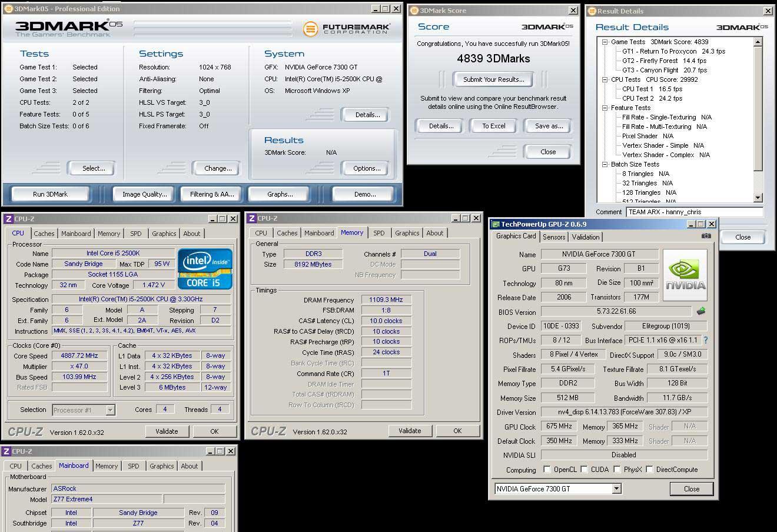Click the Comment input field

tap(695, 212)
